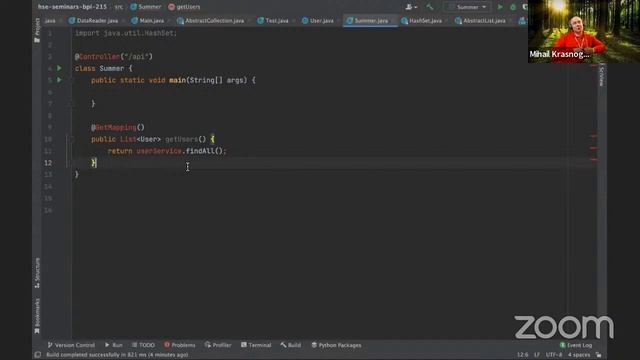This screenshot has width=640, height=360.
Task: Click error stripe mark next to line 11
Action: pyautogui.click(x=594, y=148)
